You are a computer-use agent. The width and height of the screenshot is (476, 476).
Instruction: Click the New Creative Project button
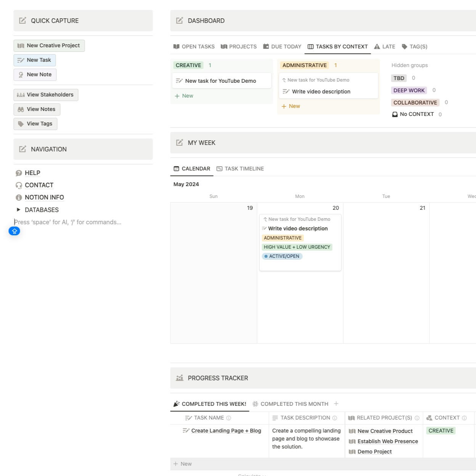(49, 45)
